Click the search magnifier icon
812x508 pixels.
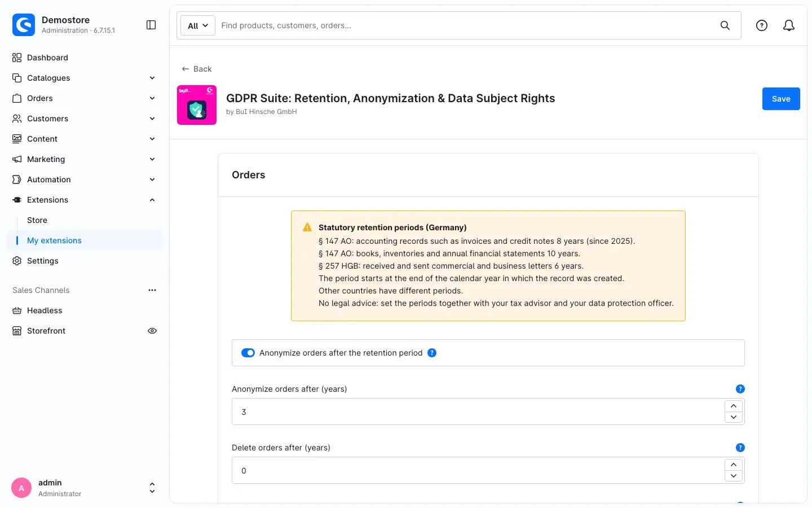pos(725,25)
